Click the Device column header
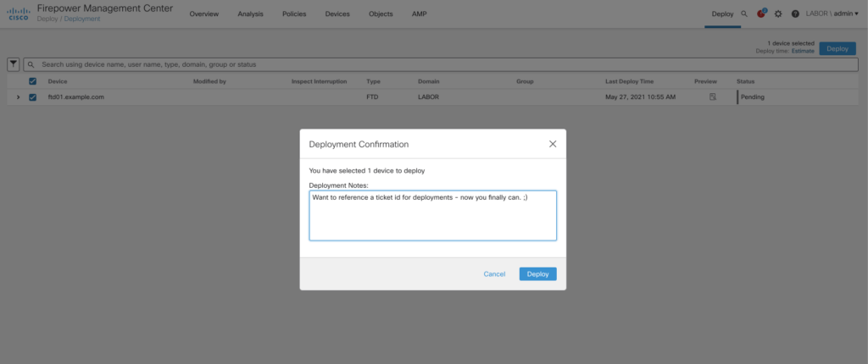 [x=58, y=81]
